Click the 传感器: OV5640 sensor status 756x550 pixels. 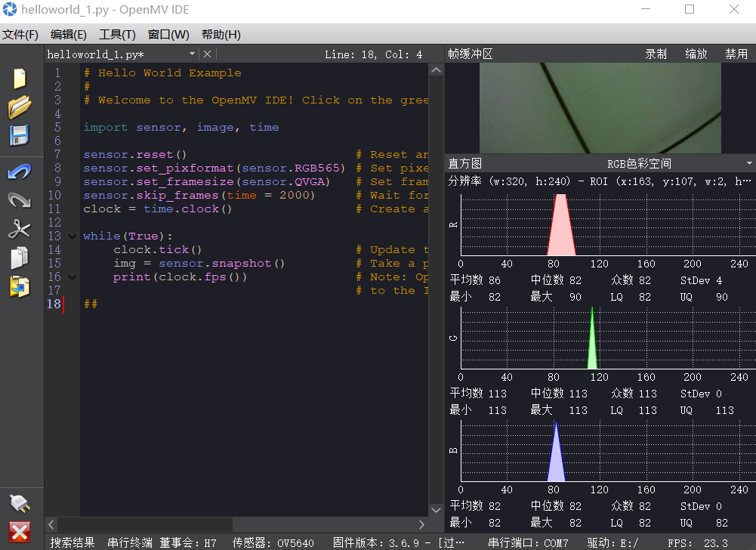(x=273, y=542)
